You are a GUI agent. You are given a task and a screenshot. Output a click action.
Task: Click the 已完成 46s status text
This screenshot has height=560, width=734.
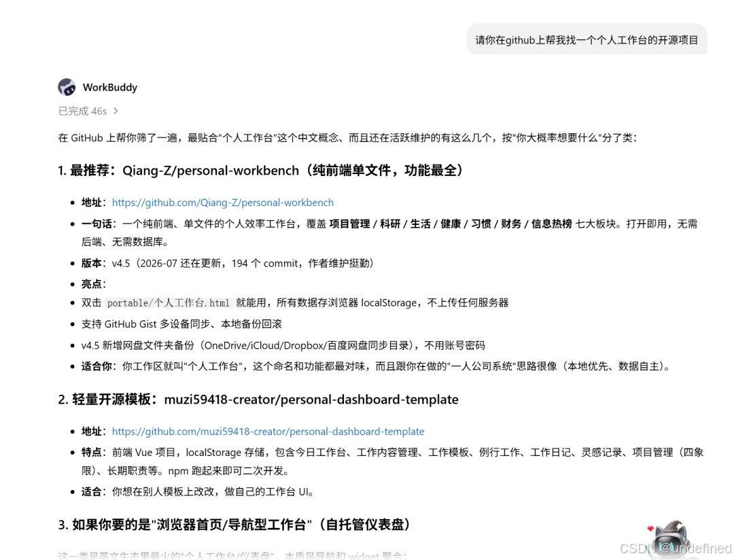(82, 111)
